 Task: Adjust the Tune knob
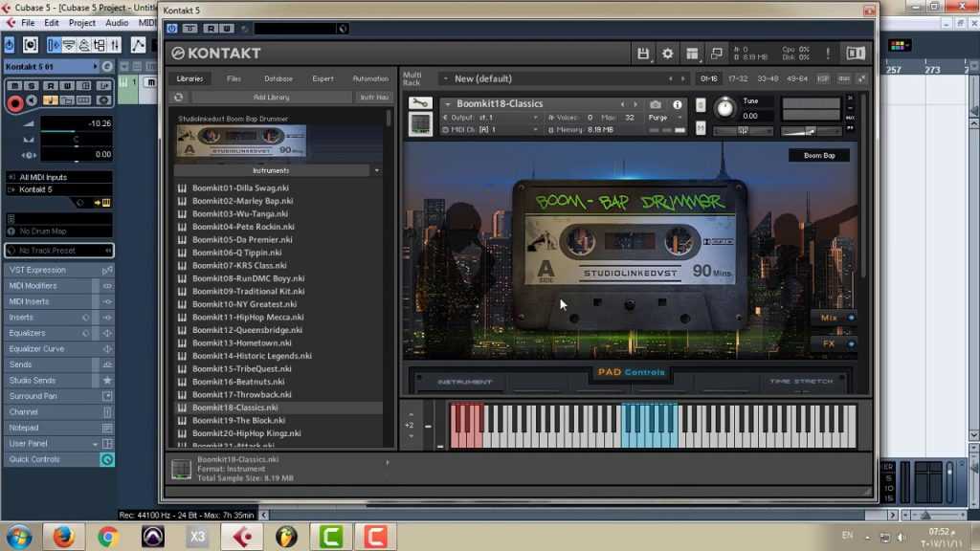tap(724, 108)
